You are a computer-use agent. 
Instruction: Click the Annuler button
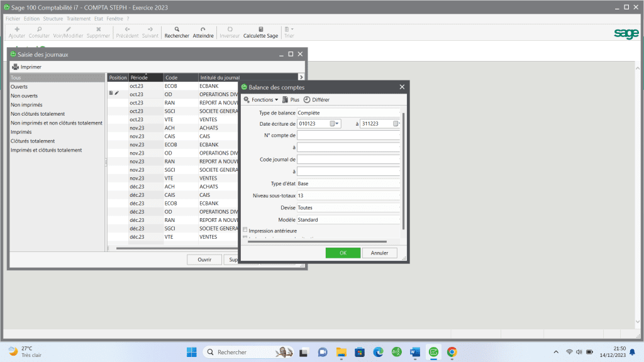click(x=379, y=253)
